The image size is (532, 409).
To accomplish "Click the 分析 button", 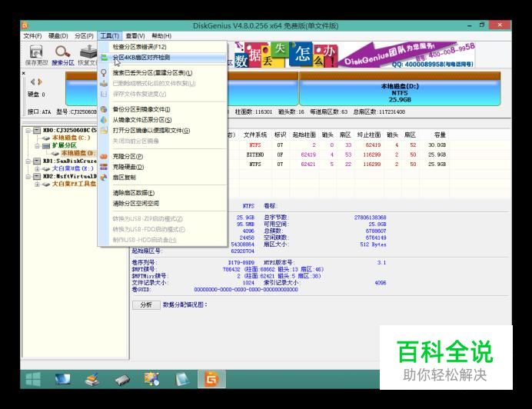I will click(146, 304).
